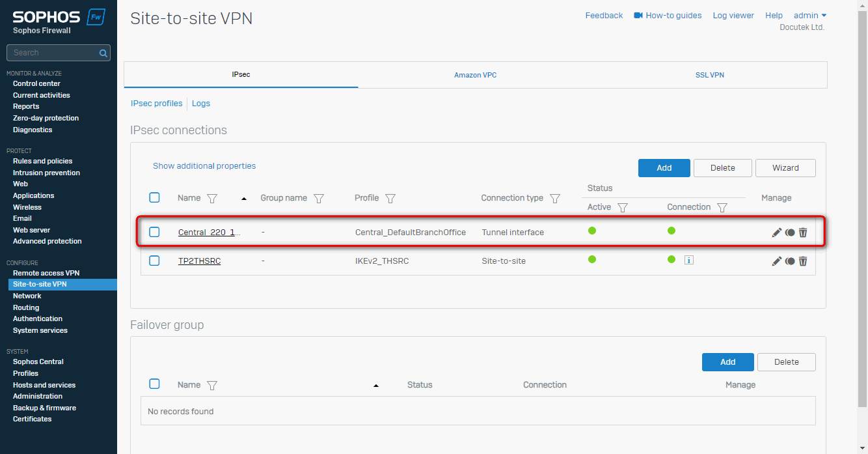Open the Feedback link
The height and width of the screenshot is (454, 868).
click(604, 16)
